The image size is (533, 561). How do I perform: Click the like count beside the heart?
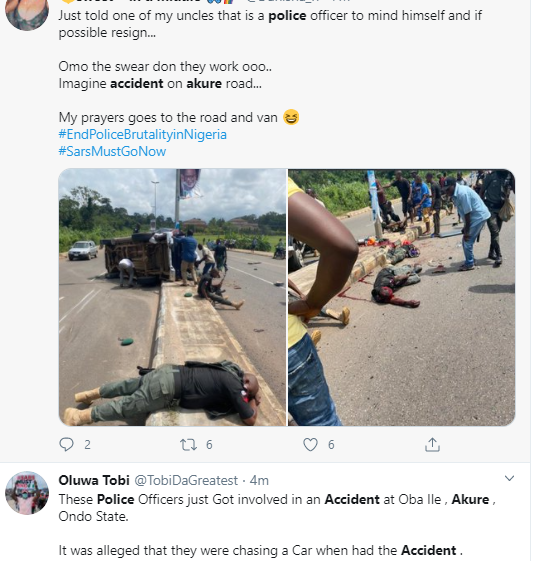click(331, 445)
